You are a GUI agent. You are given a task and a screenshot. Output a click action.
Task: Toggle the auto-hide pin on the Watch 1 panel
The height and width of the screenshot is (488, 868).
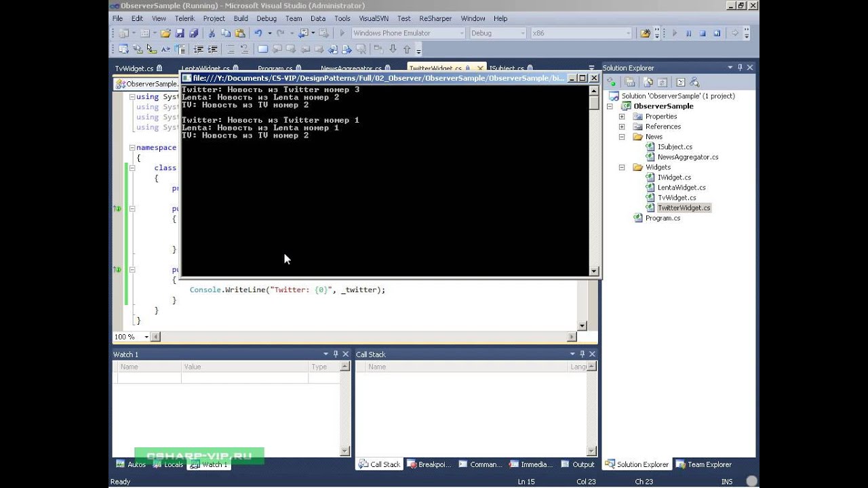tap(335, 354)
